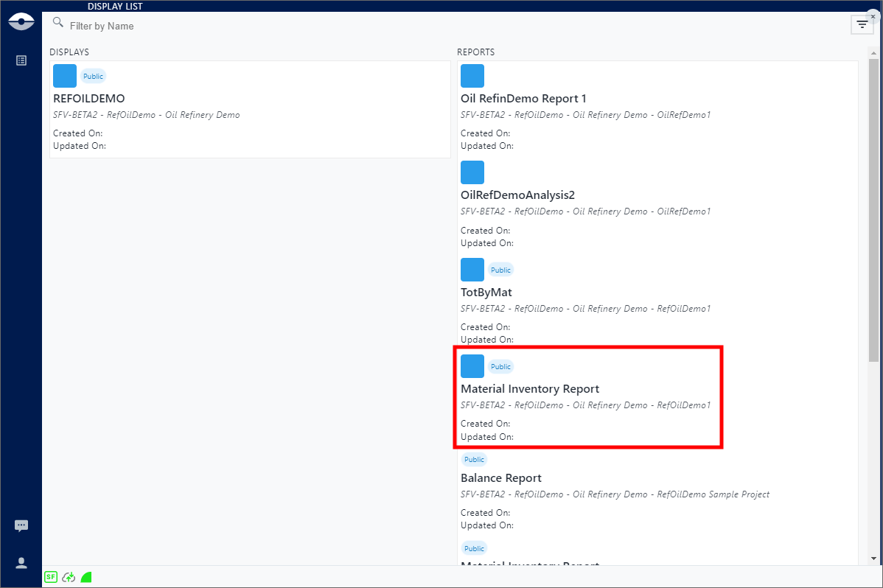Click the eye logo in the sidebar
Screen dimensions: 883x588
pos(21,21)
